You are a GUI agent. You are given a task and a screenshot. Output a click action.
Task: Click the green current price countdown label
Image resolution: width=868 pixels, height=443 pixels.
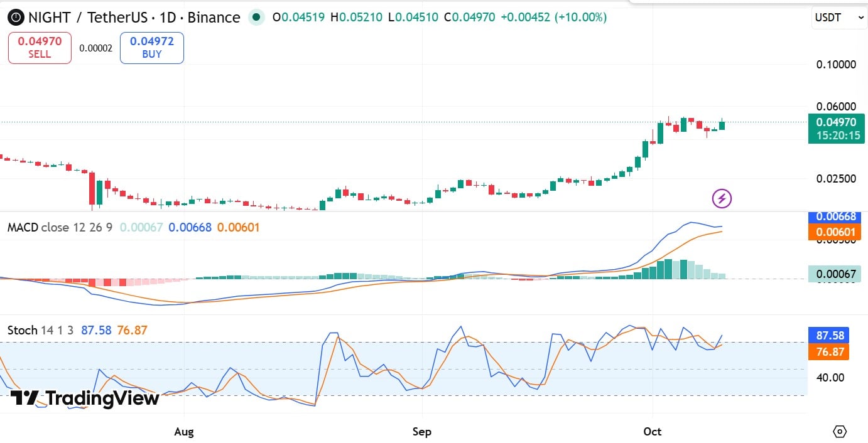837,129
